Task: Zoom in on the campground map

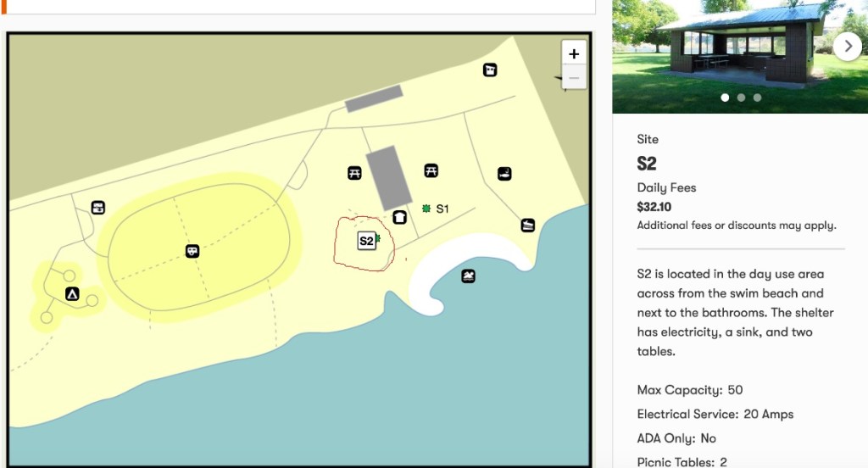Action: point(574,53)
